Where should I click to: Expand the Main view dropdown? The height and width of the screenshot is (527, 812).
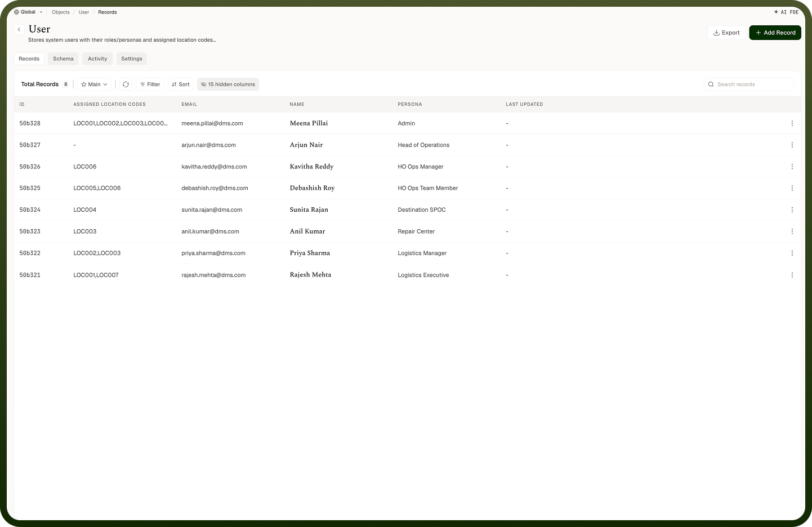click(94, 84)
